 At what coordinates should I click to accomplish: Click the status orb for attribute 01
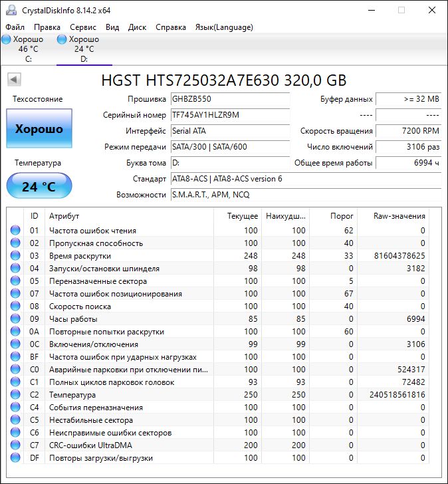(15, 231)
